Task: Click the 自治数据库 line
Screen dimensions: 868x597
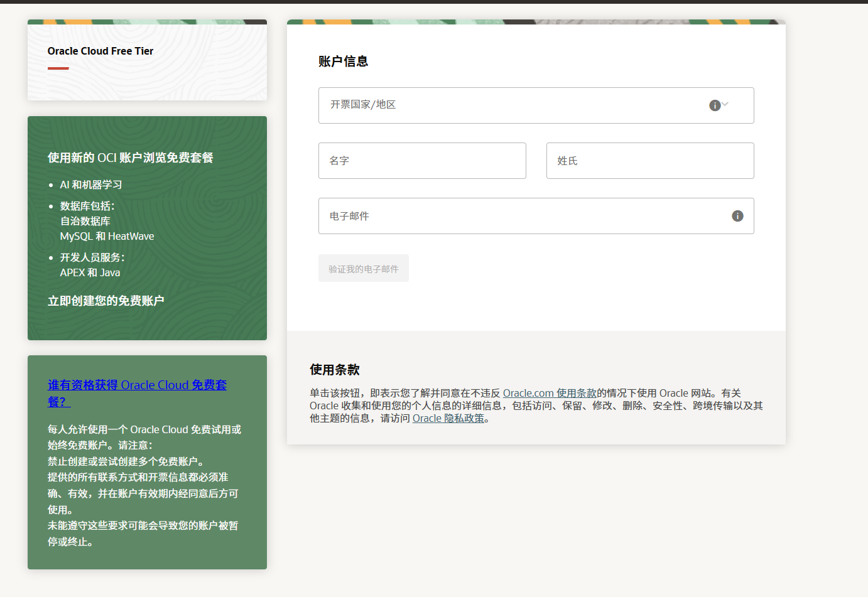Action: (85, 221)
